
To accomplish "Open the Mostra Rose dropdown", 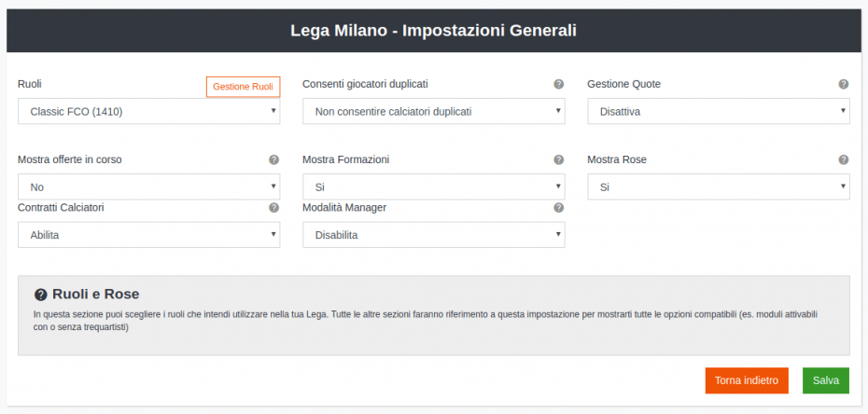I will pyautogui.click(x=719, y=186).
